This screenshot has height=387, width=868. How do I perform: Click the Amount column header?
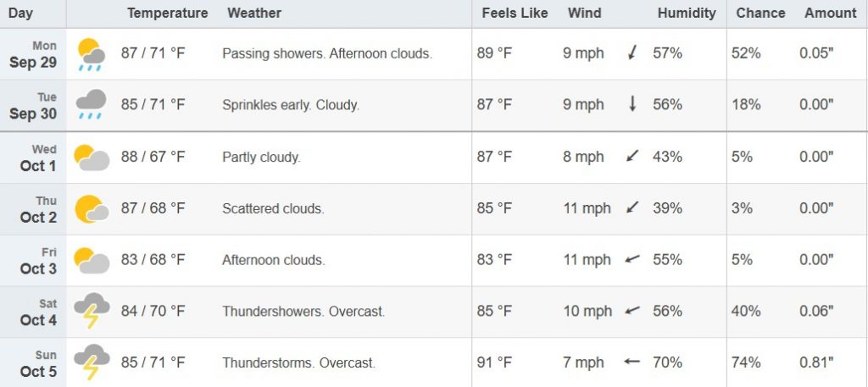830,13
